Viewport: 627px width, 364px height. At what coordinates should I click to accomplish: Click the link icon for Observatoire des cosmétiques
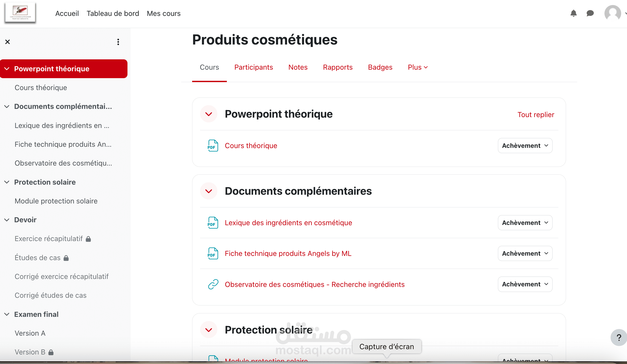(213, 284)
